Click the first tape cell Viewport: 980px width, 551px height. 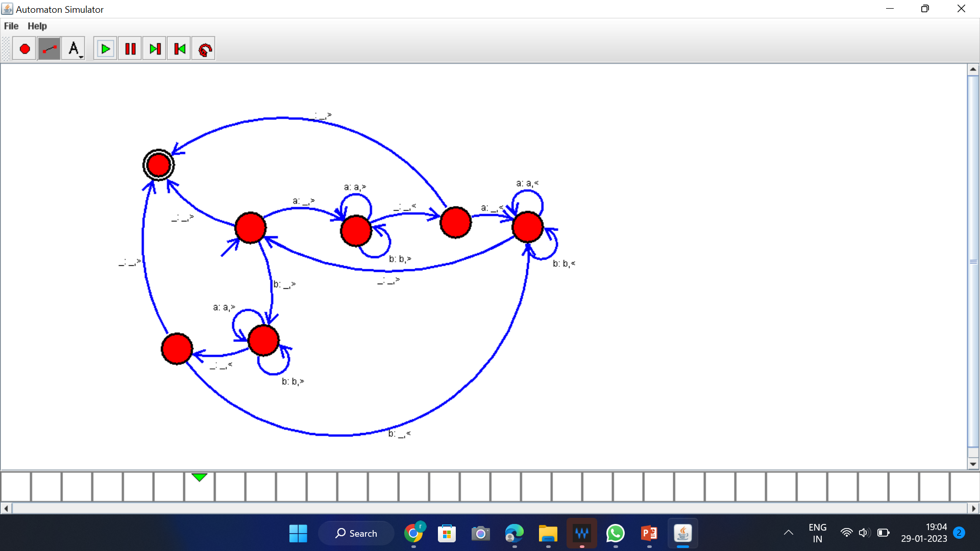16,487
